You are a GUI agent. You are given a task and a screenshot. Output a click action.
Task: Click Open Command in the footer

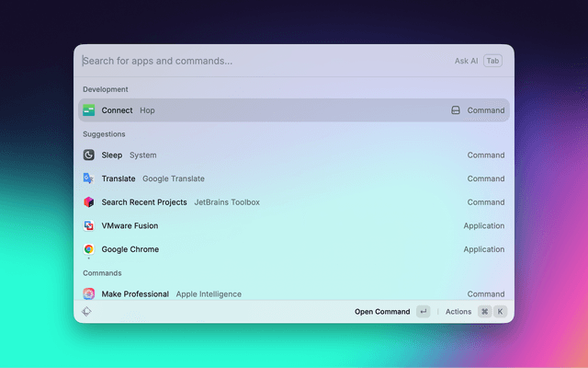(382, 312)
